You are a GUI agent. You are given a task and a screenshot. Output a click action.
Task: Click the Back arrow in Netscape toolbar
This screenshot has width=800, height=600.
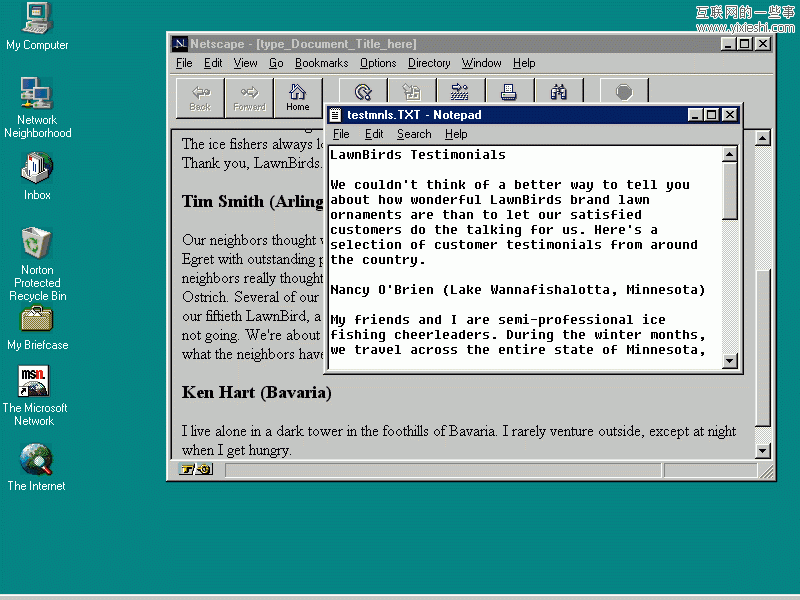[x=200, y=98]
